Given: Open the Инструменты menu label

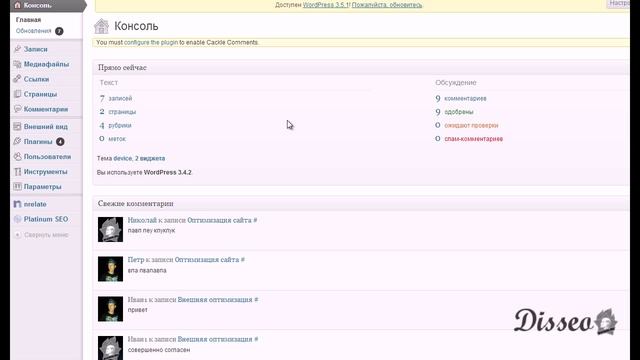Looking at the screenshot, I should click(x=45, y=172).
